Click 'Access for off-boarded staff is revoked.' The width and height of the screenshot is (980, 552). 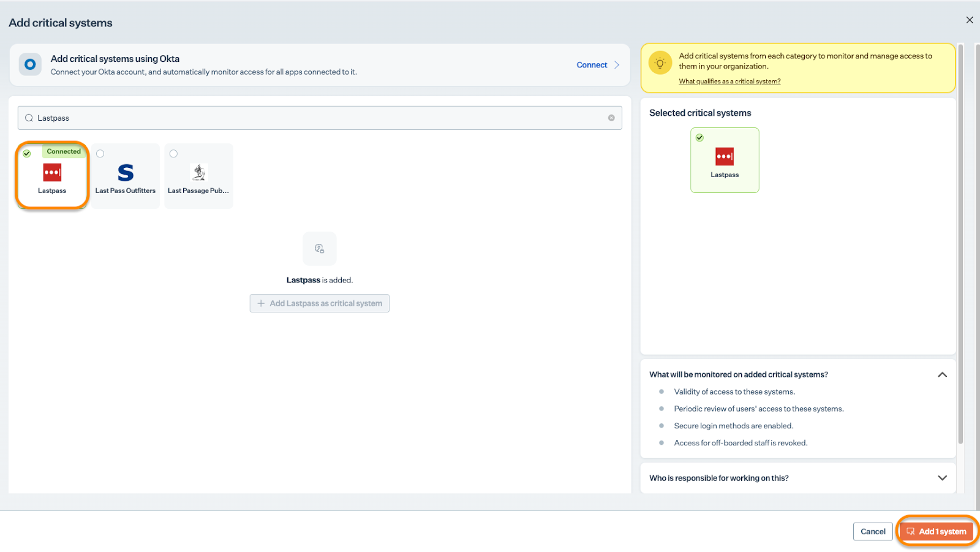[x=741, y=444]
